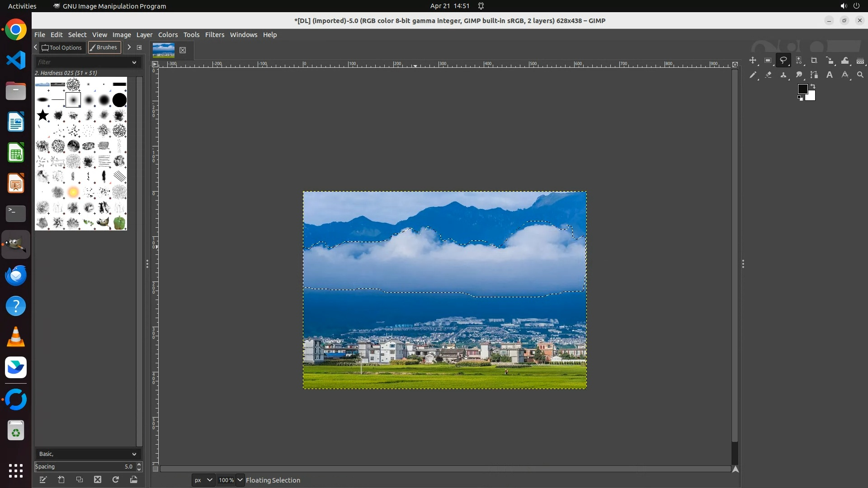Select the green pepper brush thumbnail

tap(119, 223)
